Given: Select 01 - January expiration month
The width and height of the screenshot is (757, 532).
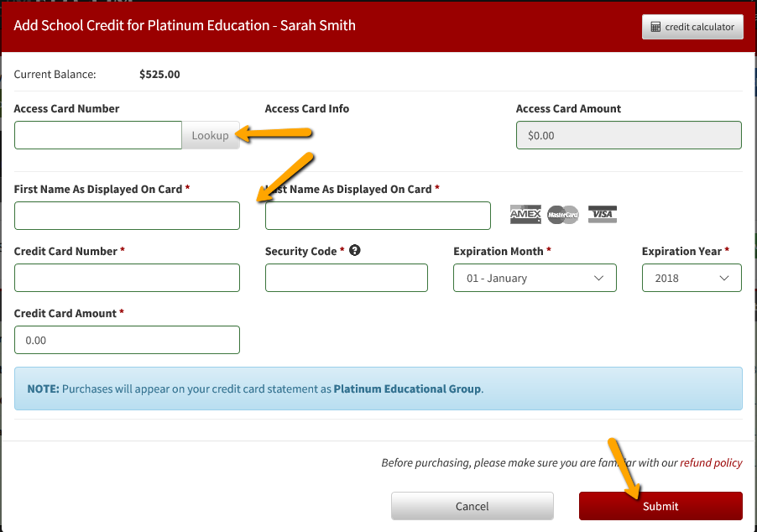Looking at the screenshot, I should click(535, 278).
